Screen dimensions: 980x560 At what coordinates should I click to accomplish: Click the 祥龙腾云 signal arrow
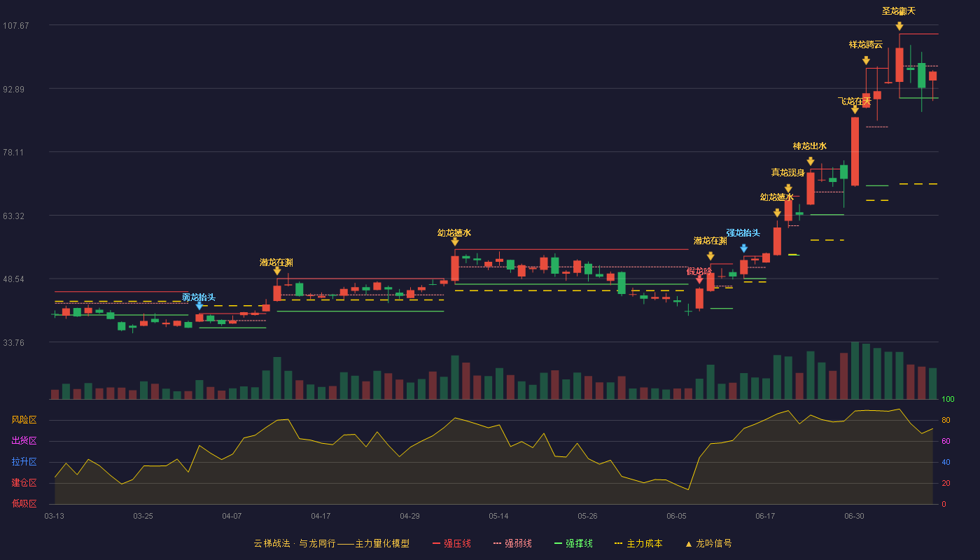pyautogui.click(x=866, y=61)
